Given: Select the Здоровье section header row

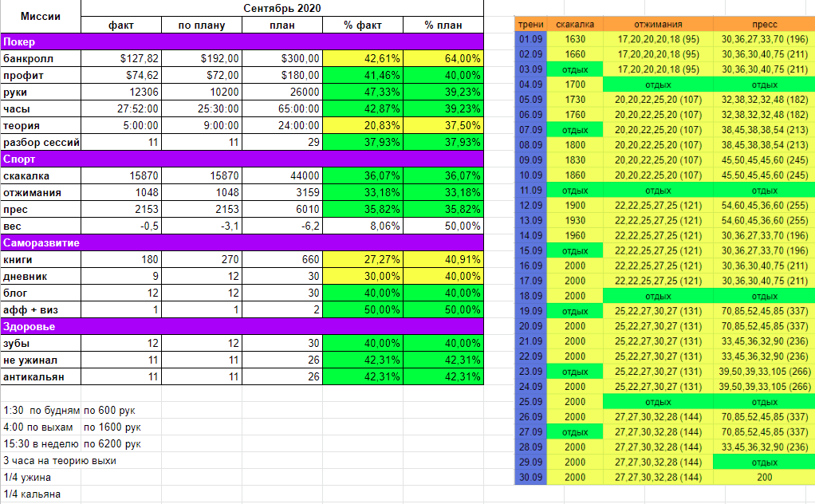Looking at the screenshot, I should pyautogui.click(x=242, y=326).
